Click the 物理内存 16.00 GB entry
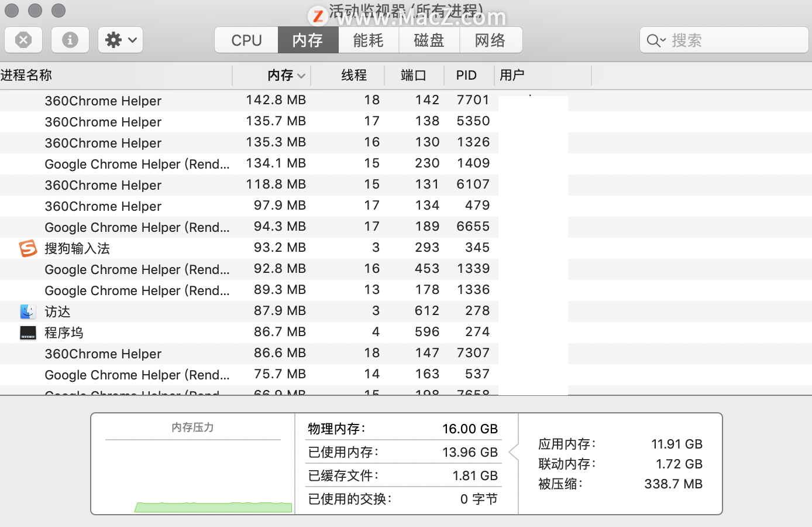Image resolution: width=812 pixels, height=527 pixels. click(x=402, y=429)
